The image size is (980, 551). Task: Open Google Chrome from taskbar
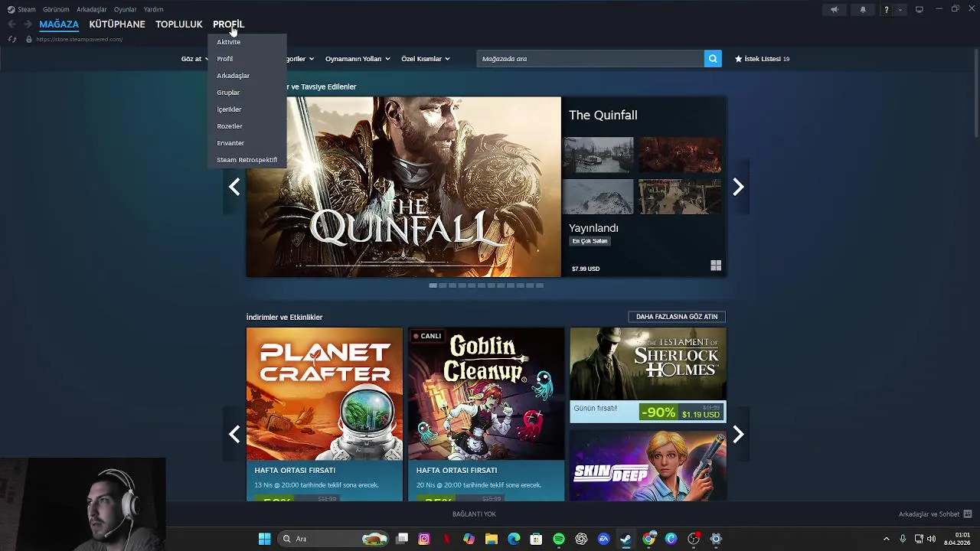(x=648, y=539)
